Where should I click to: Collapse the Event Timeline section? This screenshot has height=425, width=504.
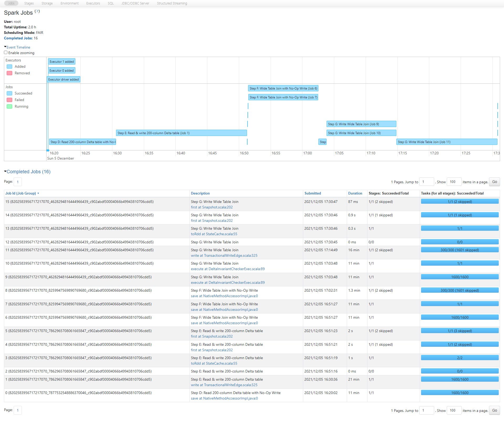[x=18, y=47]
